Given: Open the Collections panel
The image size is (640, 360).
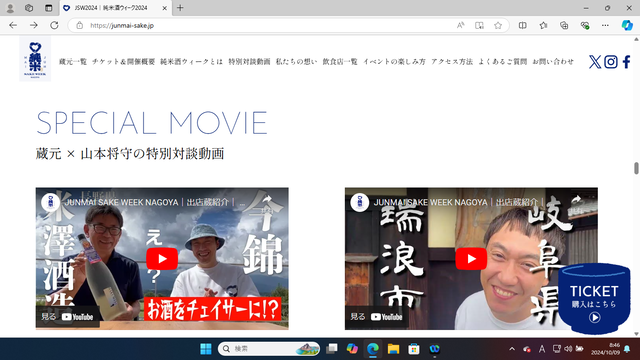Looking at the screenshot, I should [564, 25].
